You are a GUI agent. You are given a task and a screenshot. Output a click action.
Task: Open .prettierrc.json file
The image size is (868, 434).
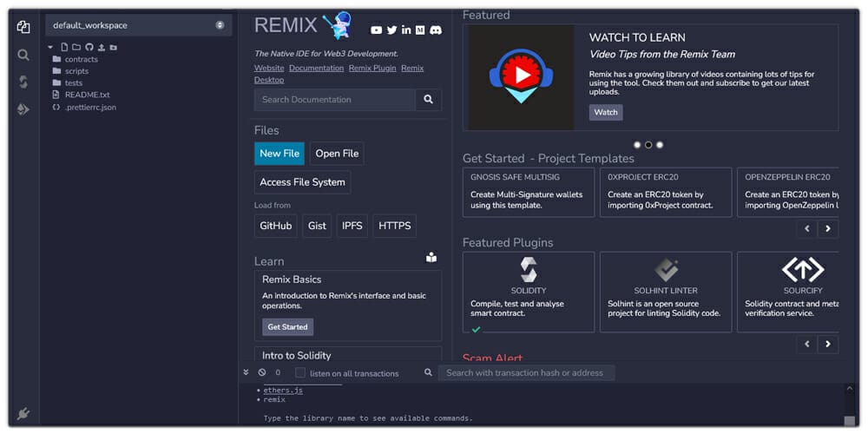[x=90, y=108]
